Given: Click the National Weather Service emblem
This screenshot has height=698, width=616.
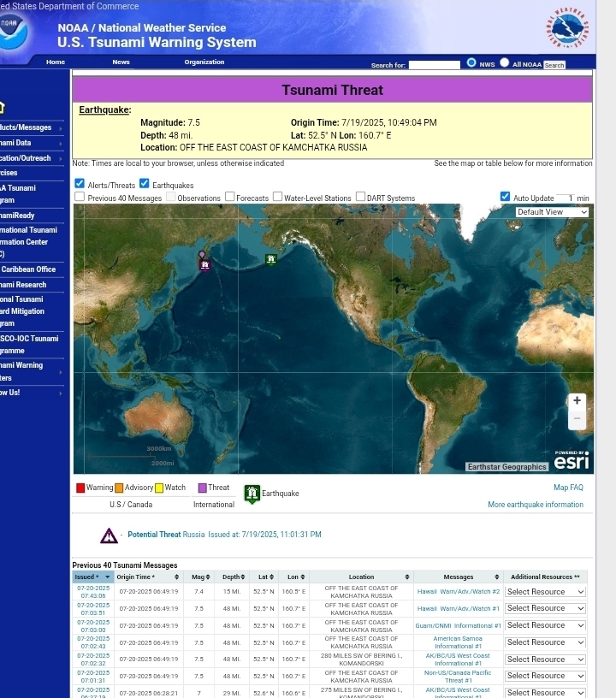Looking at the screenshot, I should tap(568, 29).
